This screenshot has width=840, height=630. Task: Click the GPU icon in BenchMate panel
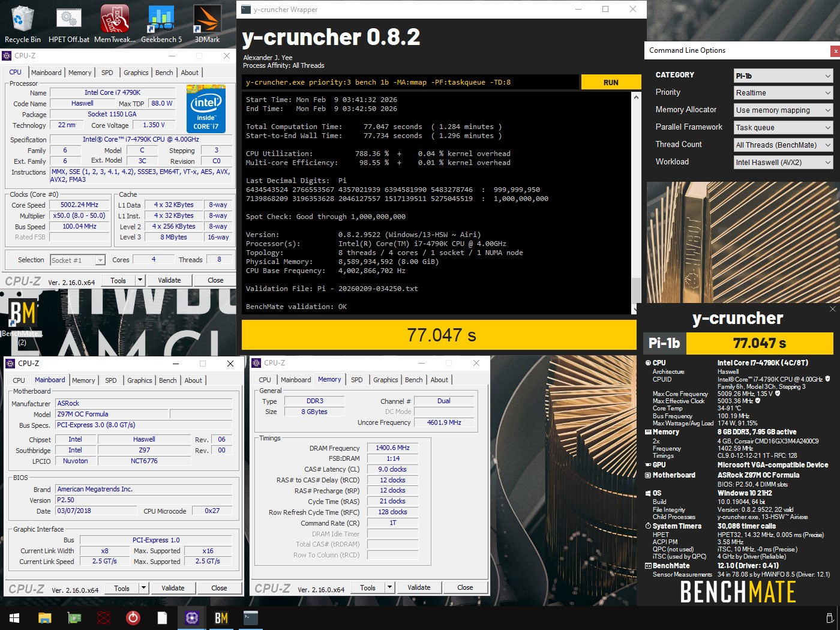point(648,465)
